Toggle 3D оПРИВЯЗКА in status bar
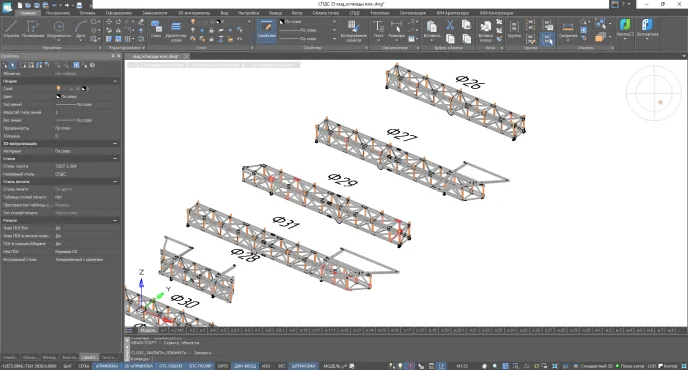This screenshot has width=688, height=370. [x=139, y=366]
